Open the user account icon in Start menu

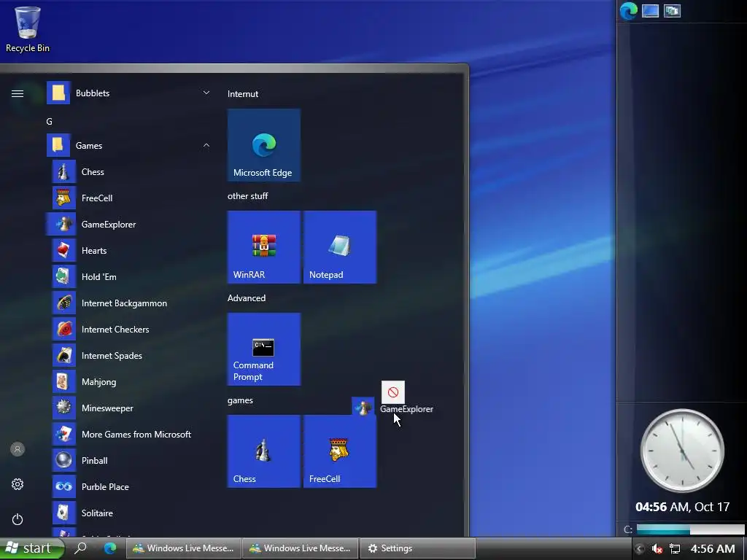click(18, 449)
